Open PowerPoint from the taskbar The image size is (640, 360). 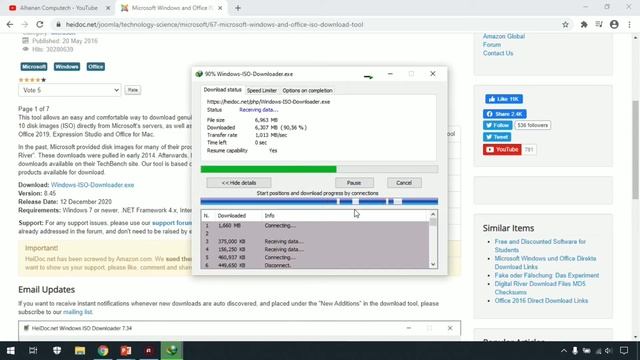point(126,351)
